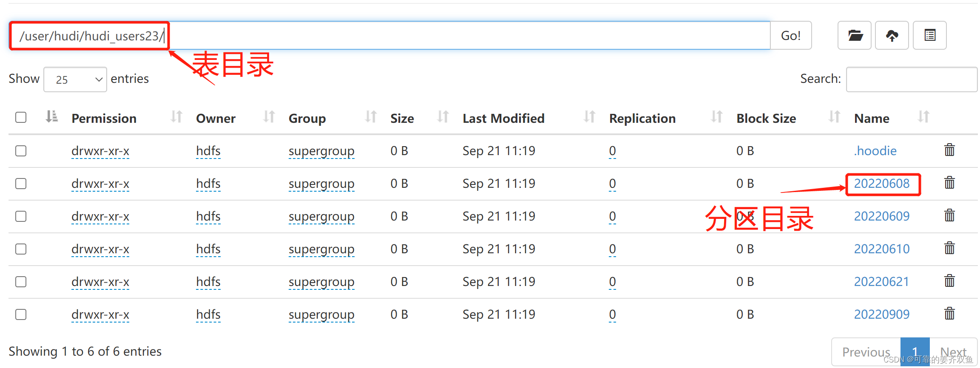Viewport: 980px width, 368px height.
Task: Open the .hoodie directory link
Action: pyautogui.click(x=875, y=151)
